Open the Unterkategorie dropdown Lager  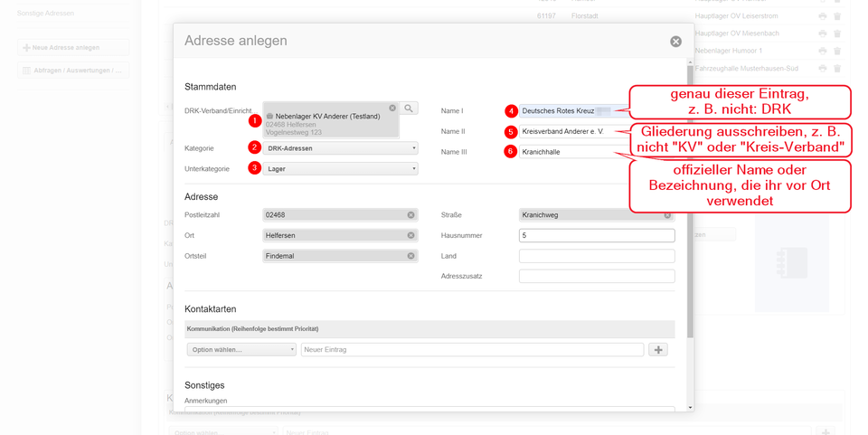[341, 169]
